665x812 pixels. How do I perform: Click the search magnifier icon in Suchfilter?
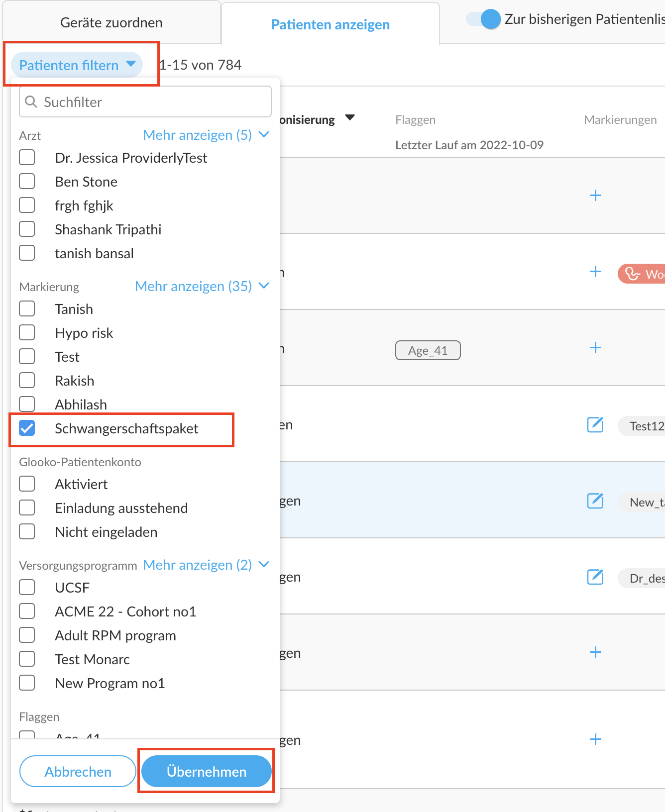pos(31,102)
